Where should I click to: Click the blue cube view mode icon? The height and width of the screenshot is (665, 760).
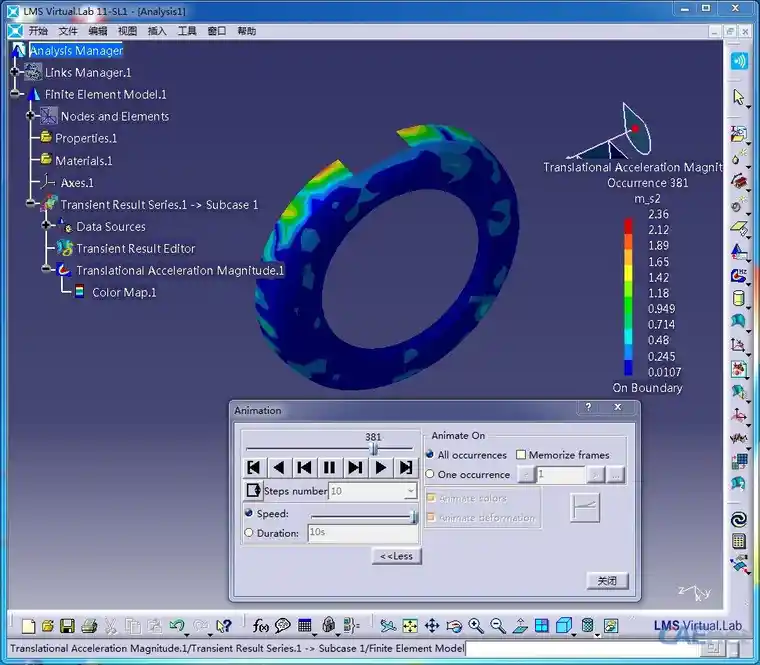tap(563, 626)
